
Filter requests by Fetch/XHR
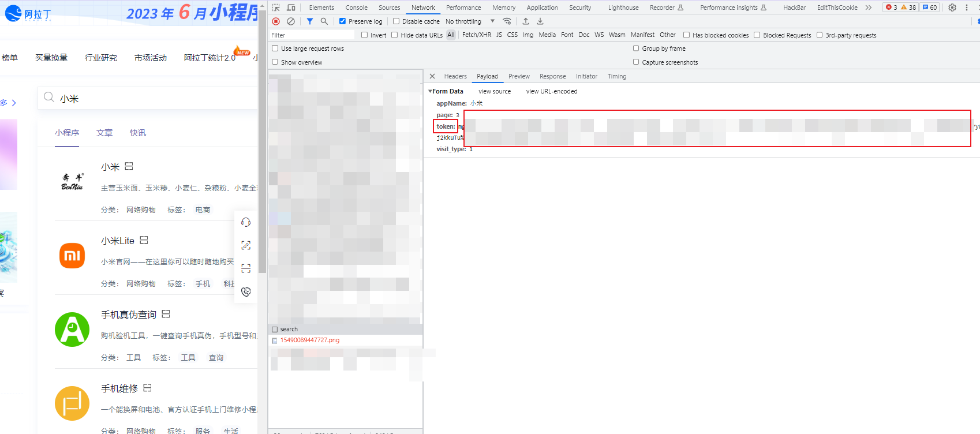[477, 35]
